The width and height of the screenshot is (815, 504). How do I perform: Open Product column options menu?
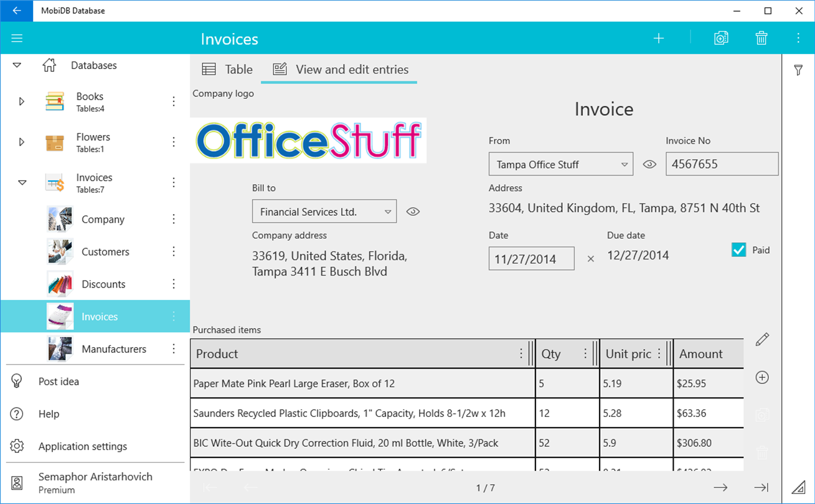(x=521, y=353)
